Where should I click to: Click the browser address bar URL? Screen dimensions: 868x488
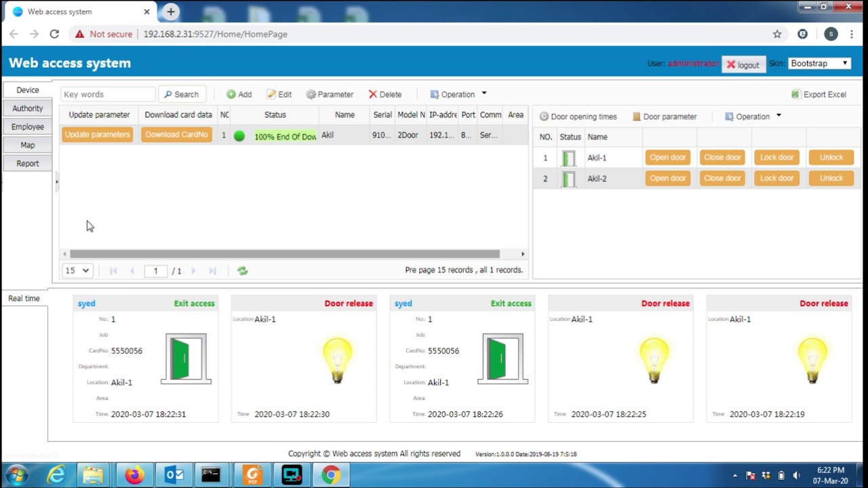coord(216,34)
